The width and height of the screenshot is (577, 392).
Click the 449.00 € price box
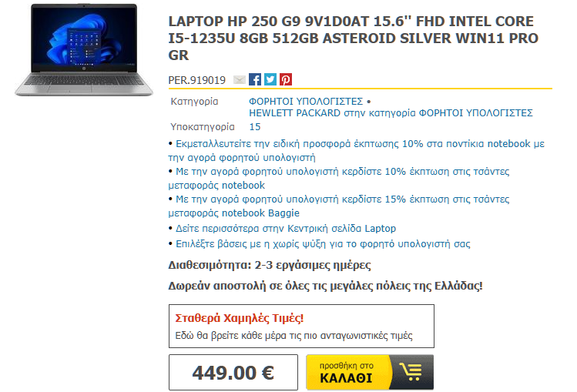[x=233, y=372]
